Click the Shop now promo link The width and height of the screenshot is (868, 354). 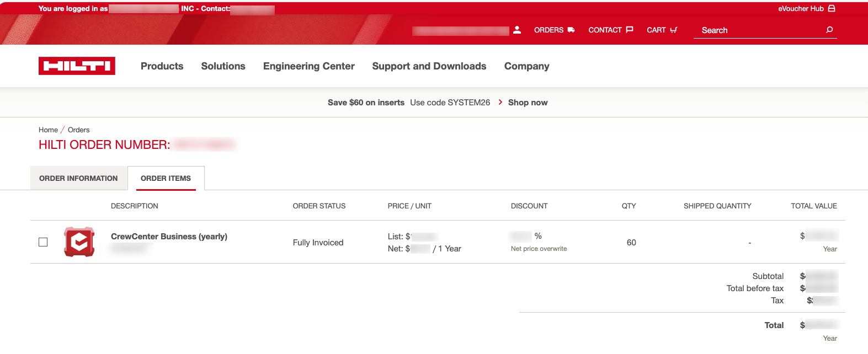point(528,103)
